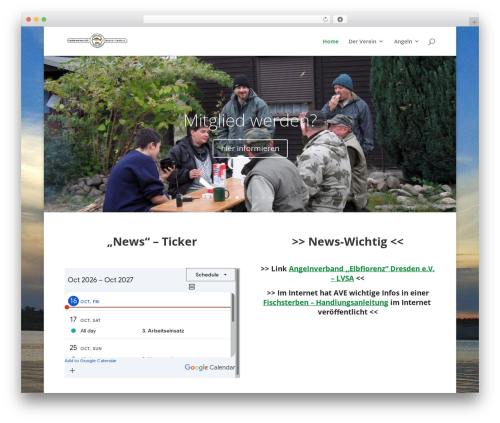This screenshot has height=423, width=500.
Task: Click the Mitglied werden? headline
Action: [x=250, y=120]
